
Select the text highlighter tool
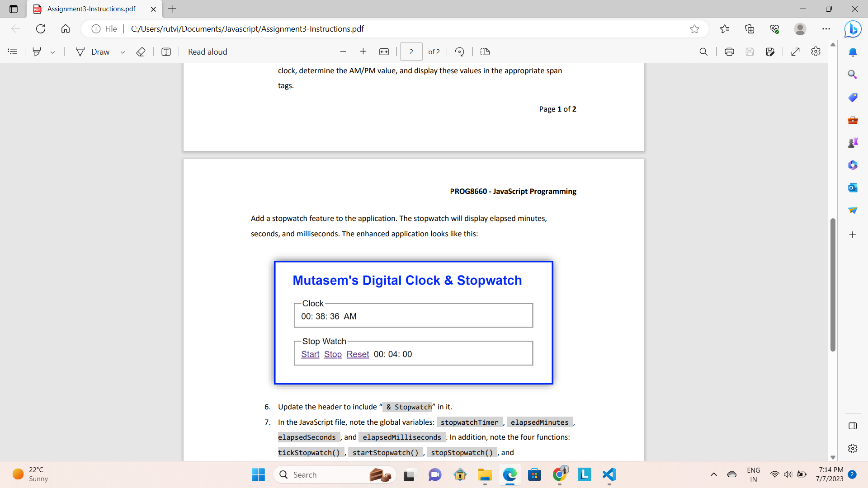point(37,52)
